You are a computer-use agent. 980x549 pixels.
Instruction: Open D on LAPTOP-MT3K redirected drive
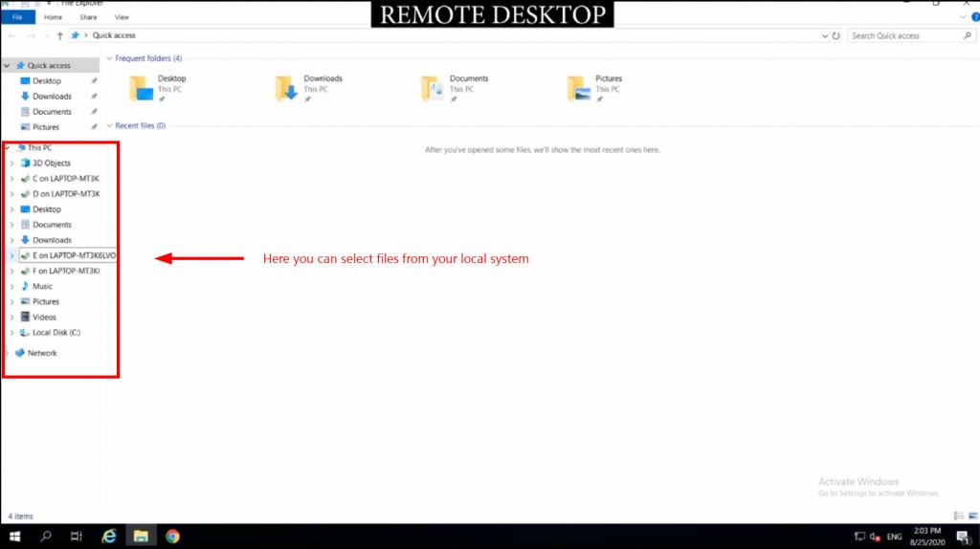(x=66, y=194)
